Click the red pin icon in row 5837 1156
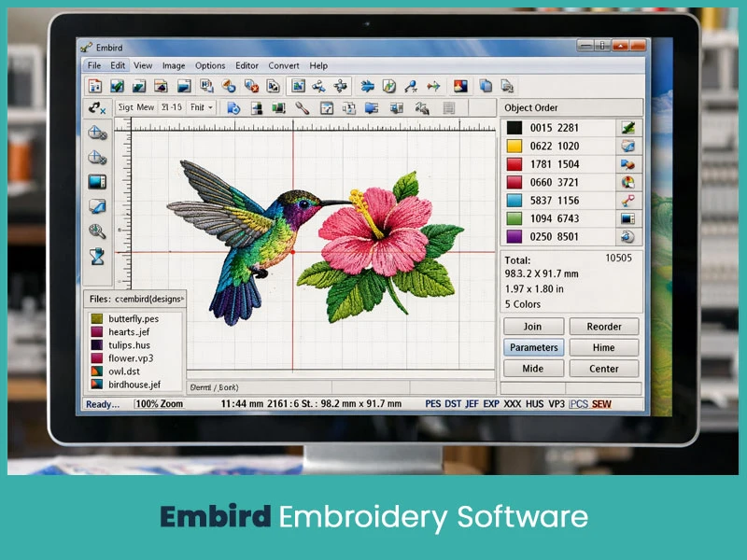 click(x=628, y=201)
